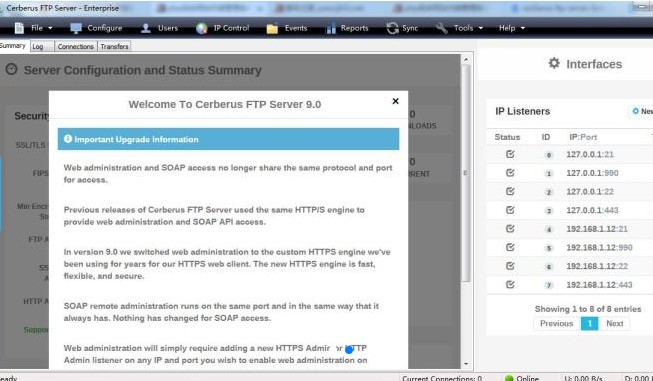Expand the Help dropdown arrow
Viewport: 653px width, 381px height.
coord(523,28)
